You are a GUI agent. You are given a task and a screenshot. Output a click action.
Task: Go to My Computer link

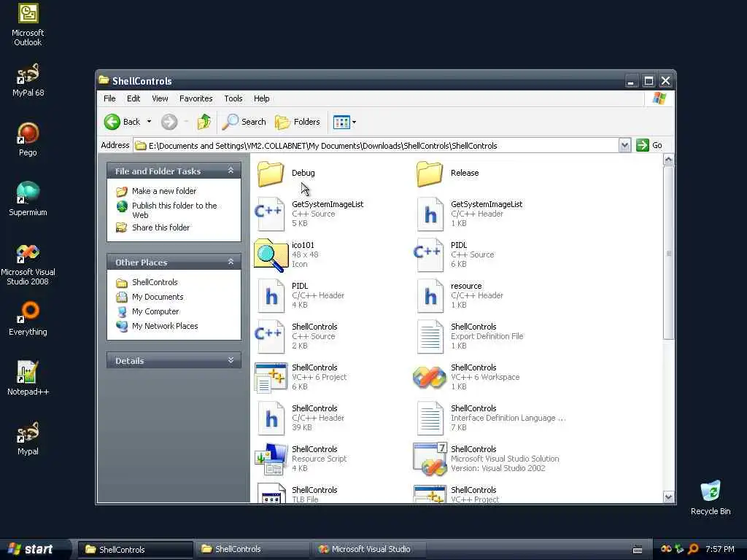tap(155, 311)
